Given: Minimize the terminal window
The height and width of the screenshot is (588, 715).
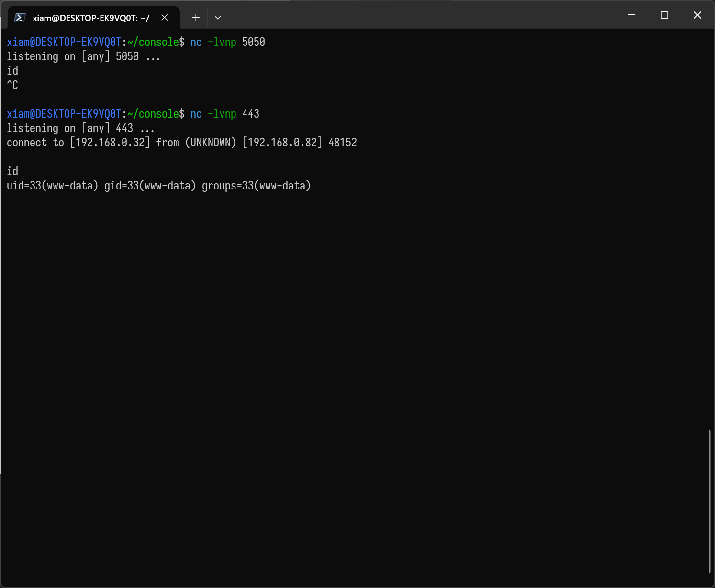Looking at the screenshot, I should 631,15.
